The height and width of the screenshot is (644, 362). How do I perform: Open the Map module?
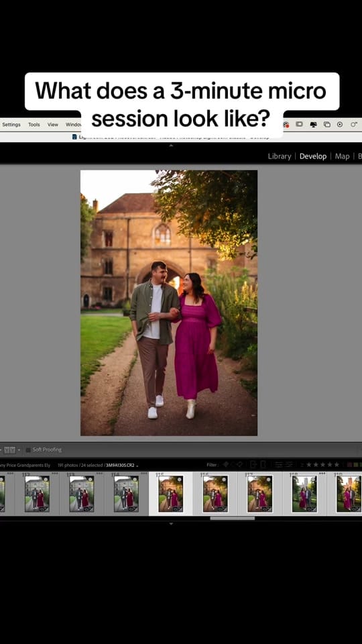(x=342, y=156)
